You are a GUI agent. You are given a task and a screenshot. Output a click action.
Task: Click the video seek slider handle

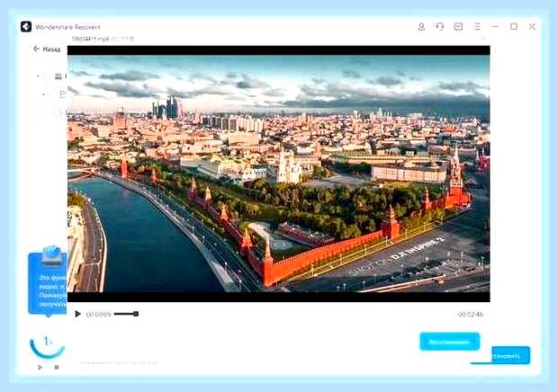(x=136, y=314)
